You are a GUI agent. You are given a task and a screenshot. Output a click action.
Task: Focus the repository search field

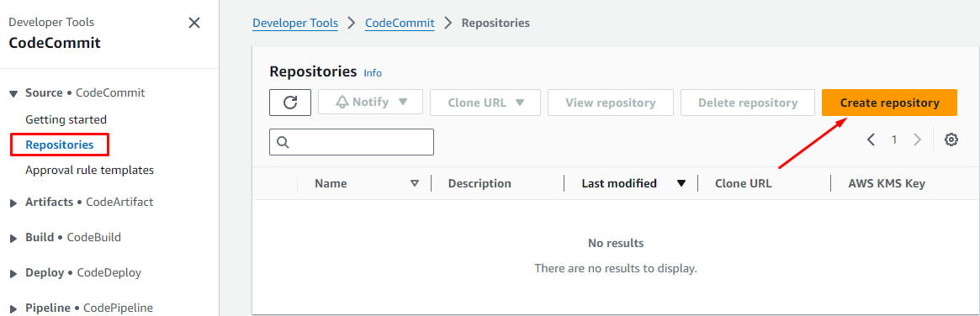(352, 142)
